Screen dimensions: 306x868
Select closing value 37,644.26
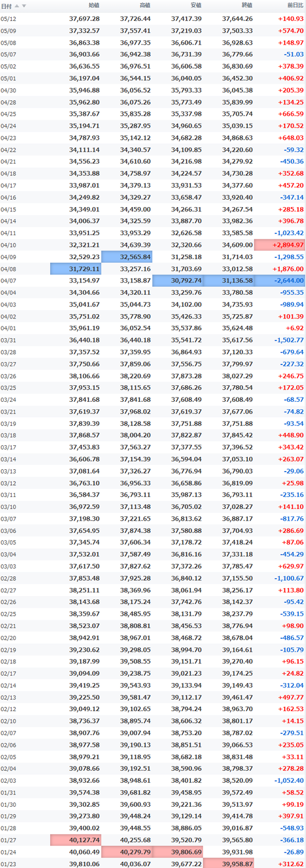237,18
